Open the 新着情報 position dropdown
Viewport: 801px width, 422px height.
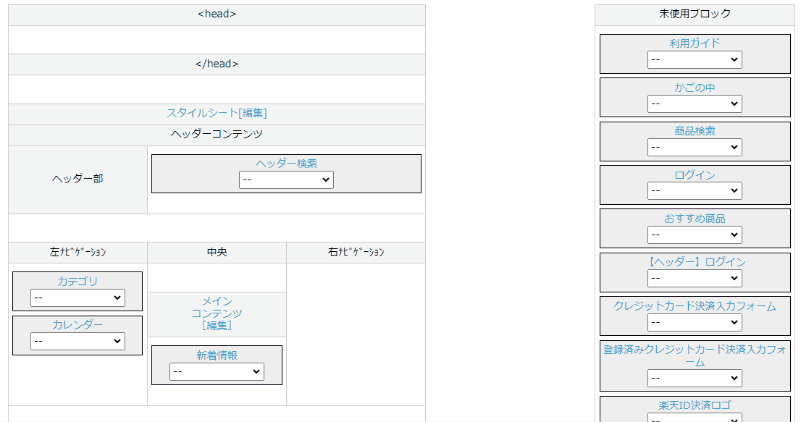[217, 371]
